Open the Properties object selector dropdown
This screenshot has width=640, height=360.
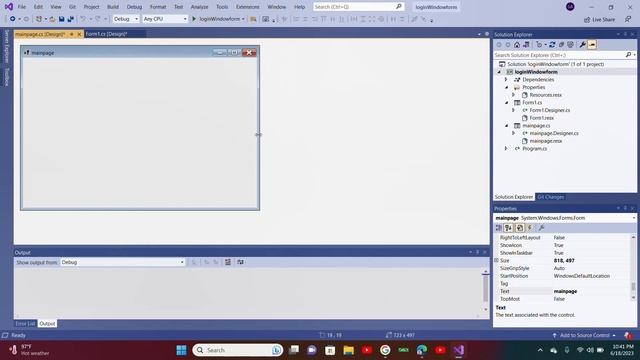pyautogui.click(x=565, y=218)
